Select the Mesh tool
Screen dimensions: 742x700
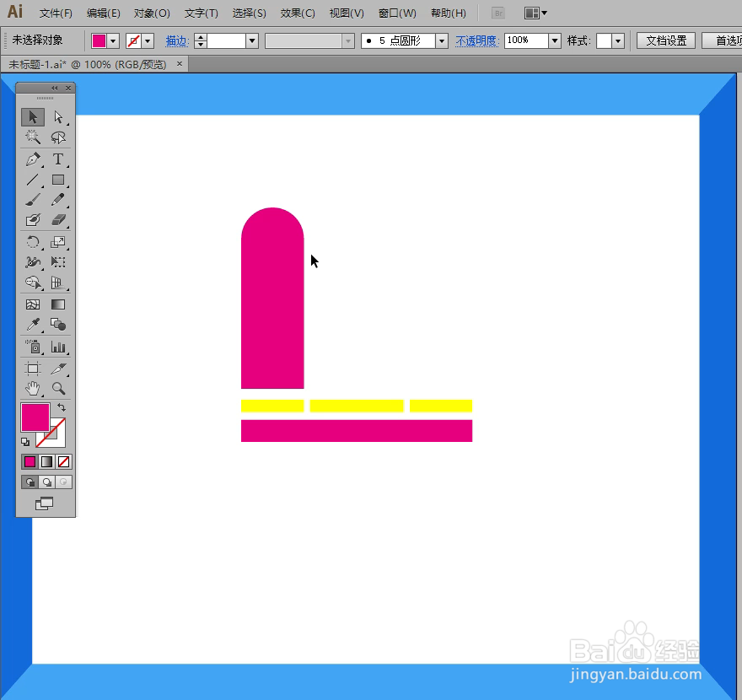33,304
